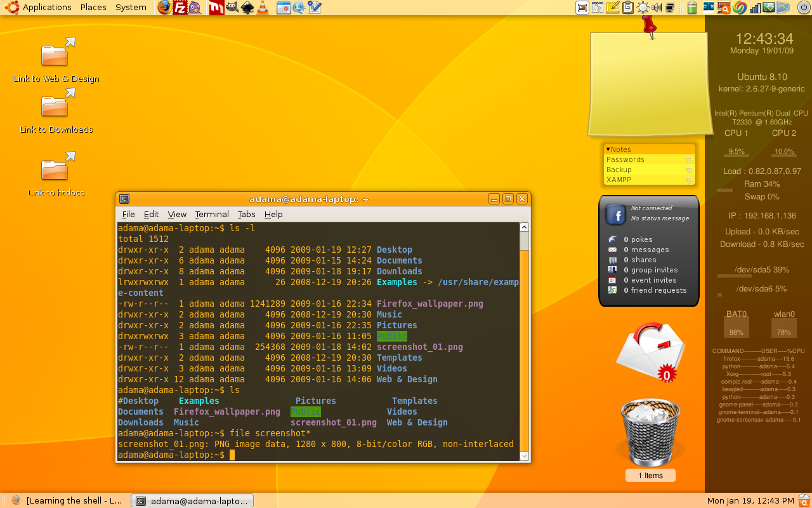
Task: Switch to Learning the shell taskbar window
Action: click(67, 500)
